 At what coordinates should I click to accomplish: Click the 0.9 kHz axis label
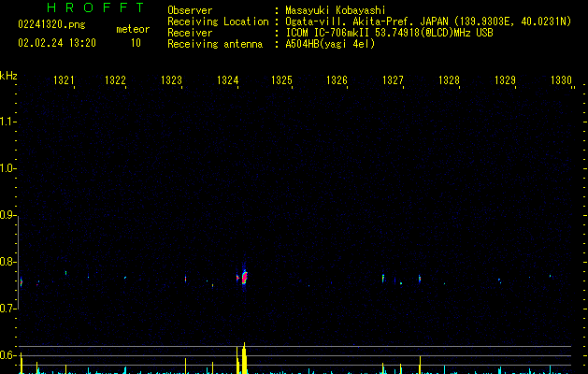click(7, 215)
